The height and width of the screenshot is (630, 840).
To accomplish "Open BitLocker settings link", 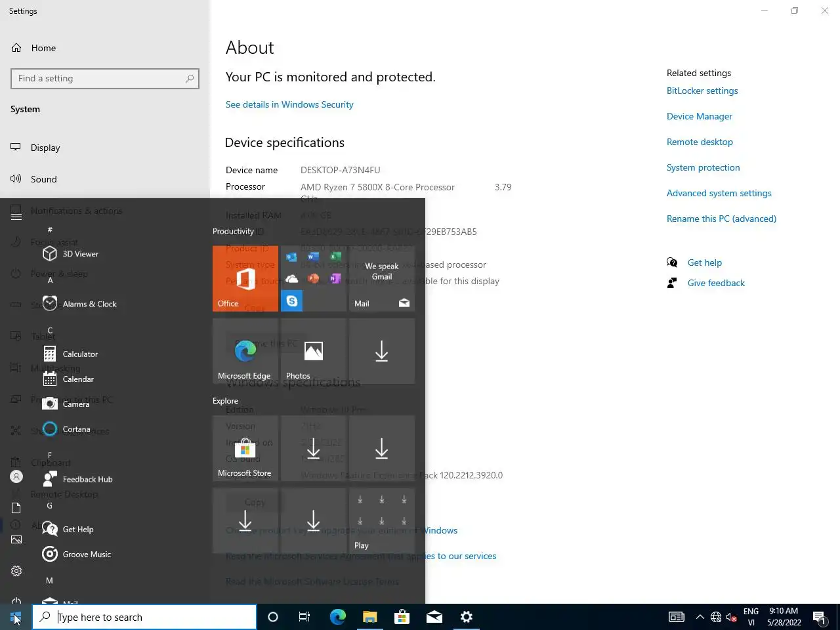I will click(702, 91).
